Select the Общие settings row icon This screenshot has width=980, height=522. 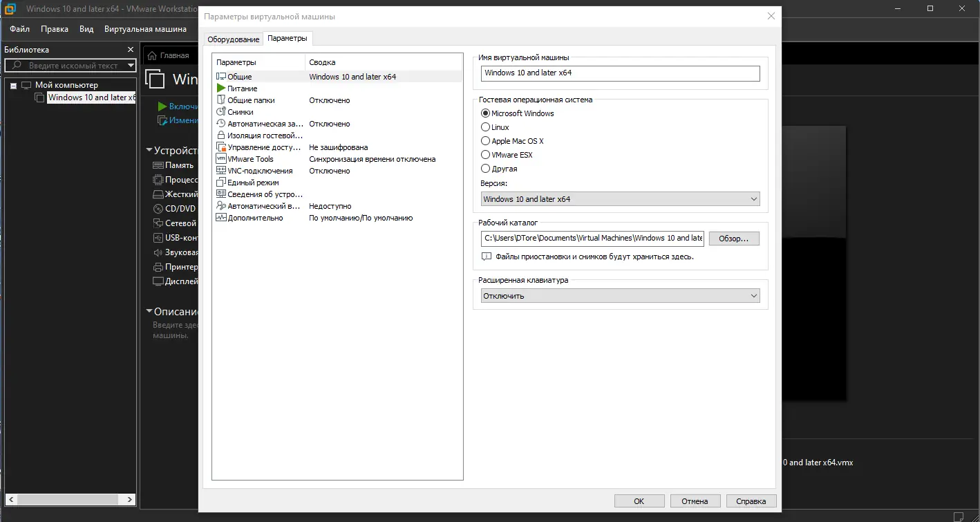click(221, 77)
